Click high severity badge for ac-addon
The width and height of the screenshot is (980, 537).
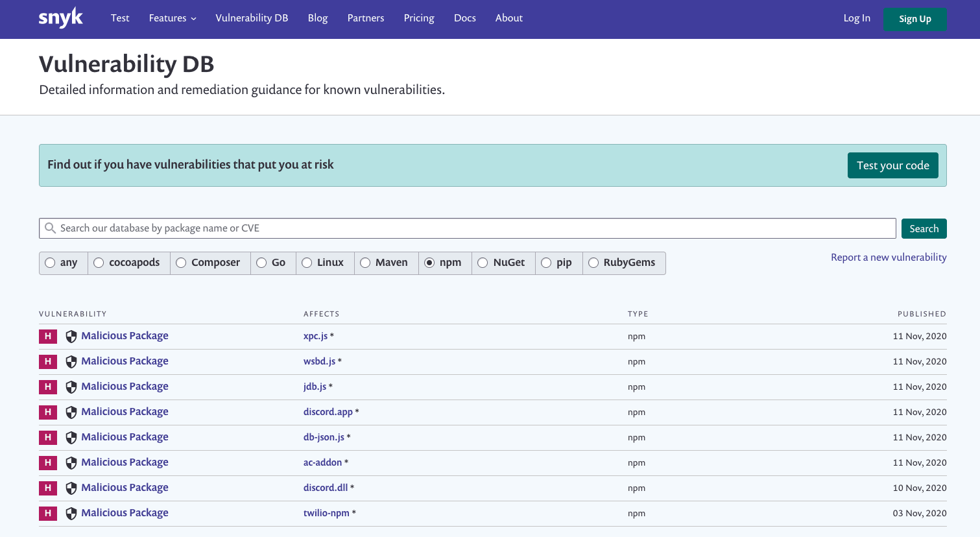[48, 462]
